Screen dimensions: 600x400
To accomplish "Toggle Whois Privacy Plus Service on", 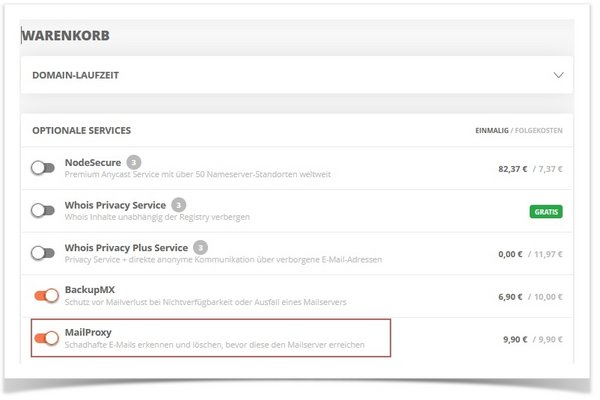I will click(x=43, y=253).
